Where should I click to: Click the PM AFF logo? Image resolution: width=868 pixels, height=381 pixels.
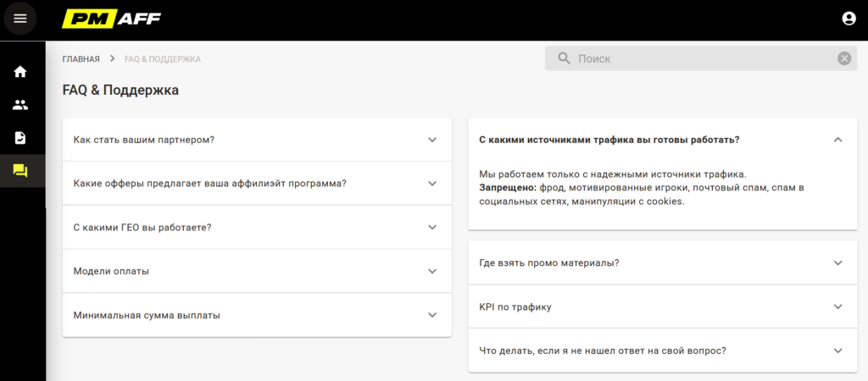click(x=111, y=19)
